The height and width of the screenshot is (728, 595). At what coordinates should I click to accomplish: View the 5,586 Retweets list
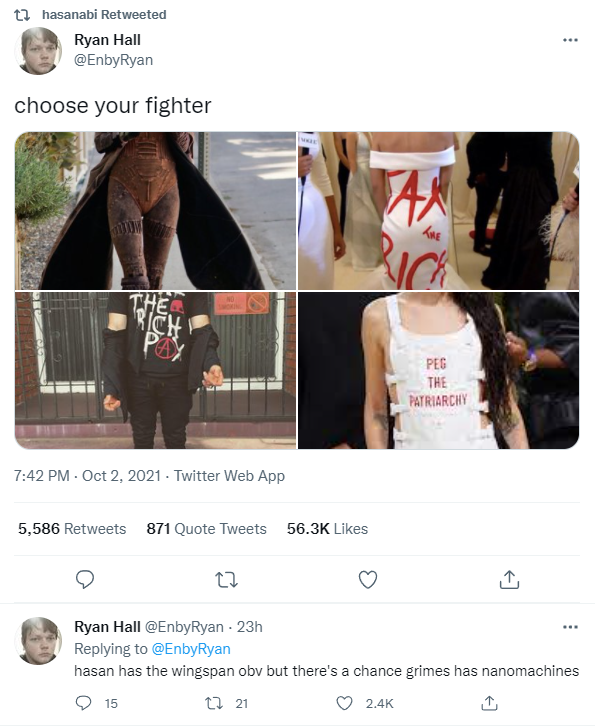(x=72, y=529)
